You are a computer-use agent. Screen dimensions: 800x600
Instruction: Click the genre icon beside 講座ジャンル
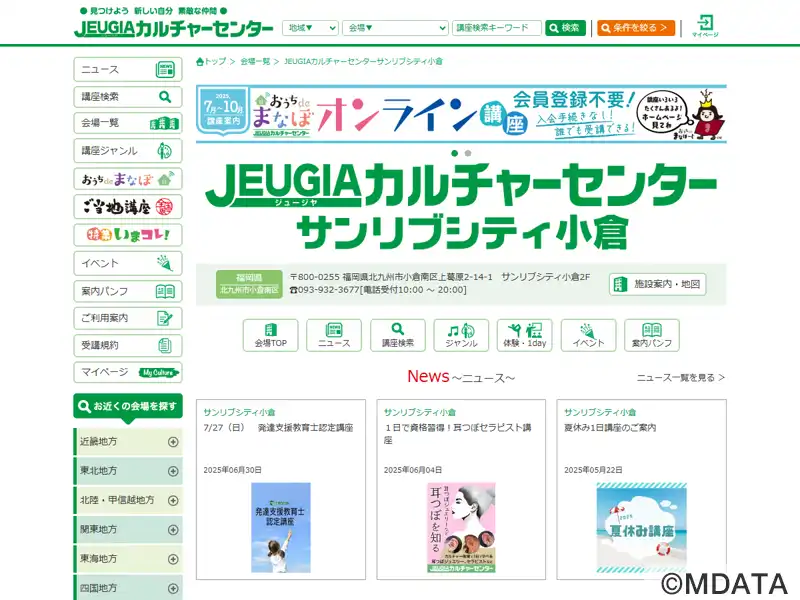click(165, 151)
